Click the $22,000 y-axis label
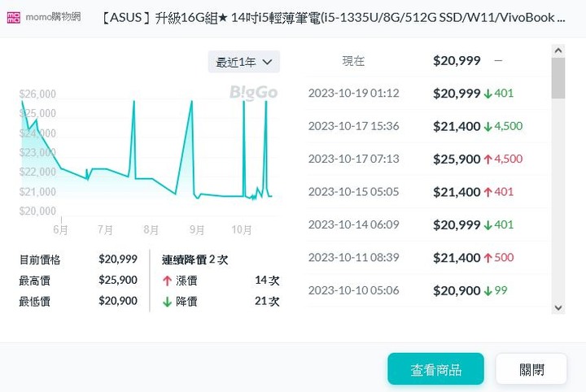586x392 pixels. [37, 172]
